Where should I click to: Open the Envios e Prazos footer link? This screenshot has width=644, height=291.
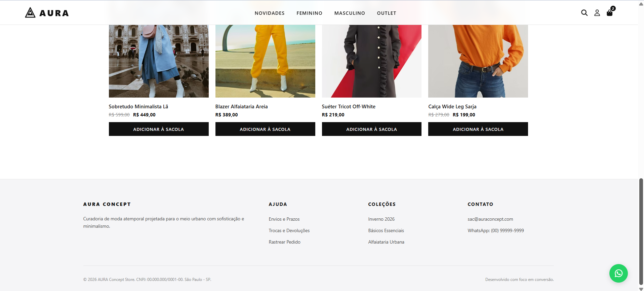pos(284,219)
